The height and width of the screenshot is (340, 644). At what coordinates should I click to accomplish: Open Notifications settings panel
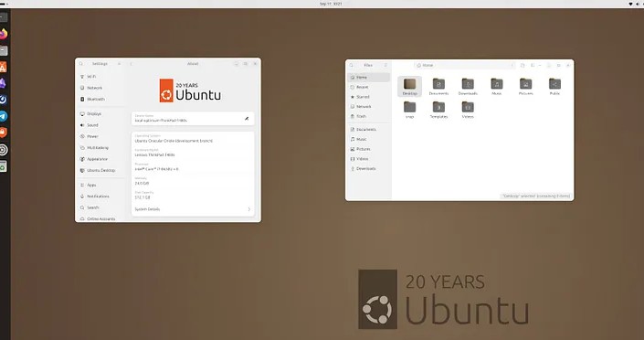coord(101,197)
